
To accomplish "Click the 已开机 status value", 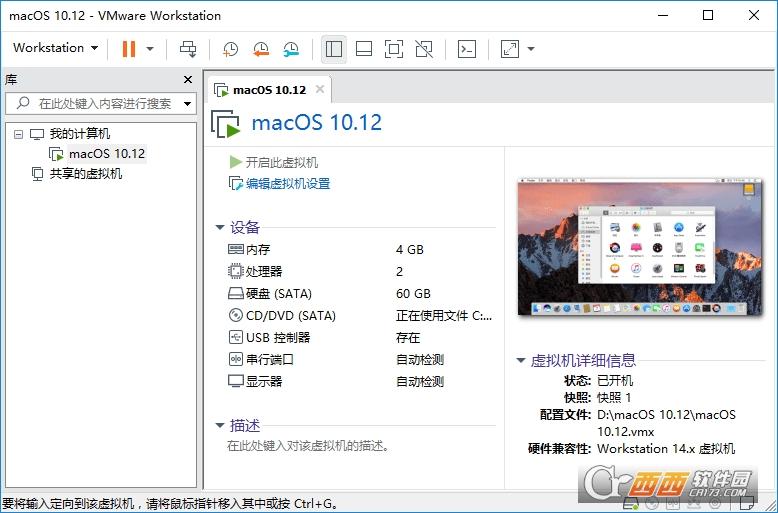I will coord(615,381).
